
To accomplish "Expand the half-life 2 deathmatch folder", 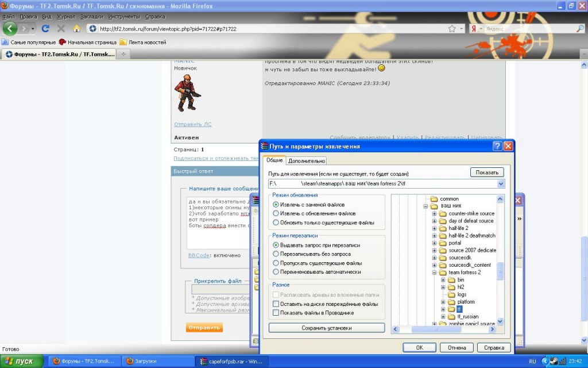I will click(434, 236).
